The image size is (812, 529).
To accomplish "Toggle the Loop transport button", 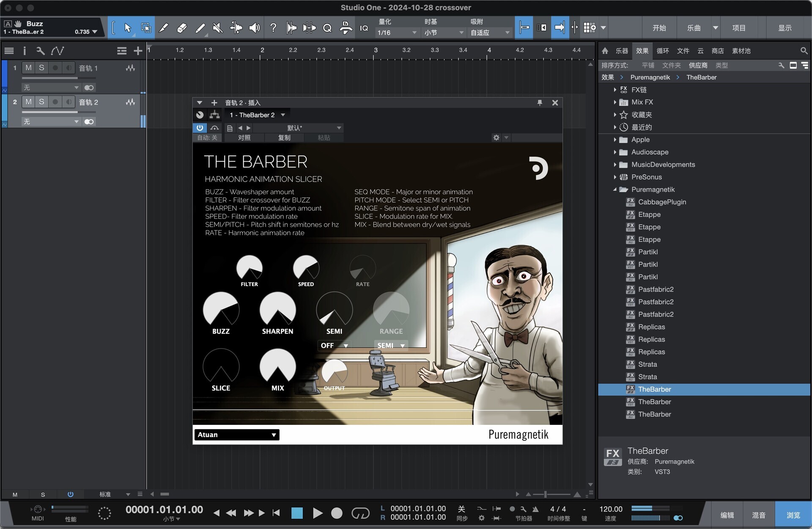I will click(360, 513).
